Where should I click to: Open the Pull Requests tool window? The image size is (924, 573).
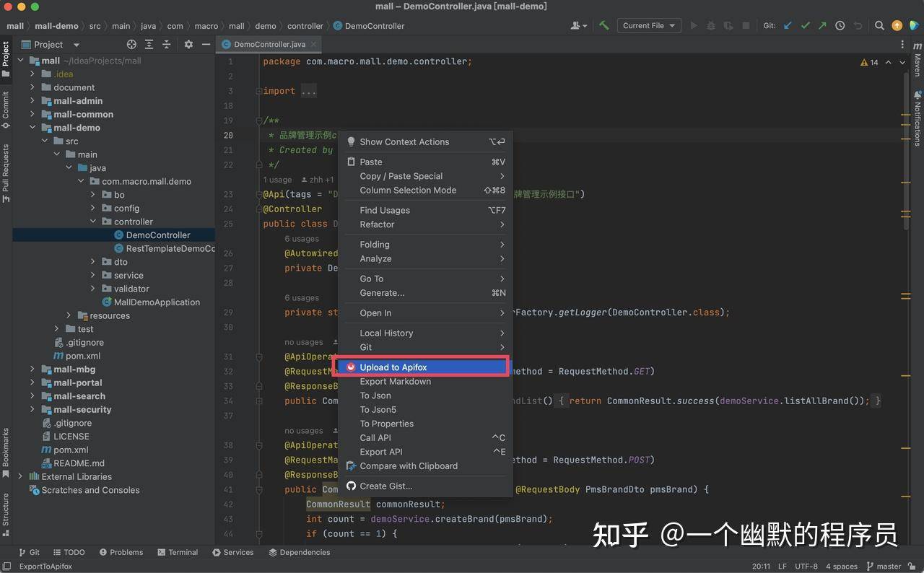click(x=6, y=172)
